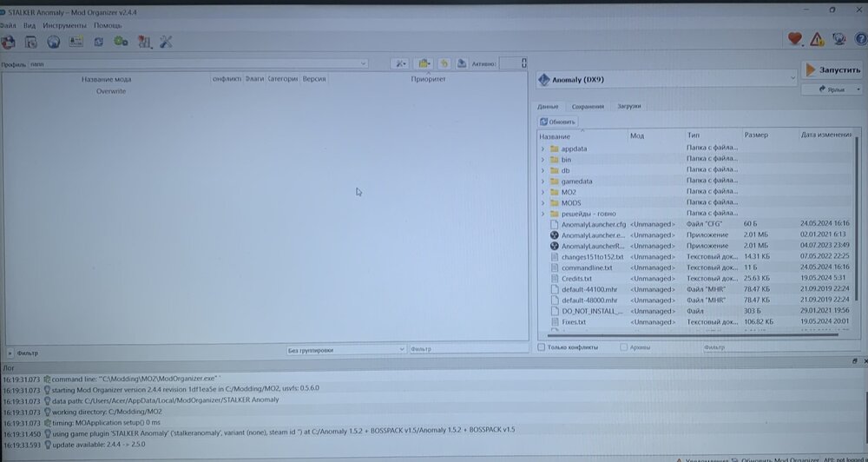
Task: Click the data tree horizontal scrollbar
Action: pos(692,334)
